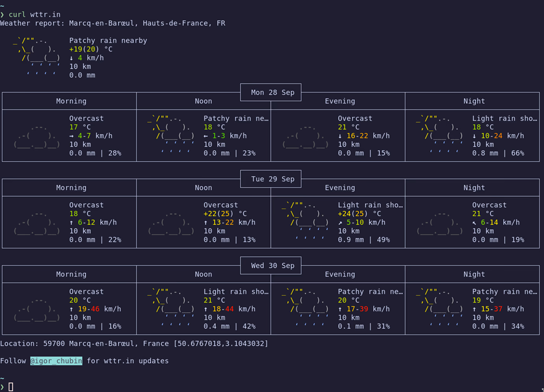Click the 'Patchy rain nearby' current condition

(x=108, y=41)
